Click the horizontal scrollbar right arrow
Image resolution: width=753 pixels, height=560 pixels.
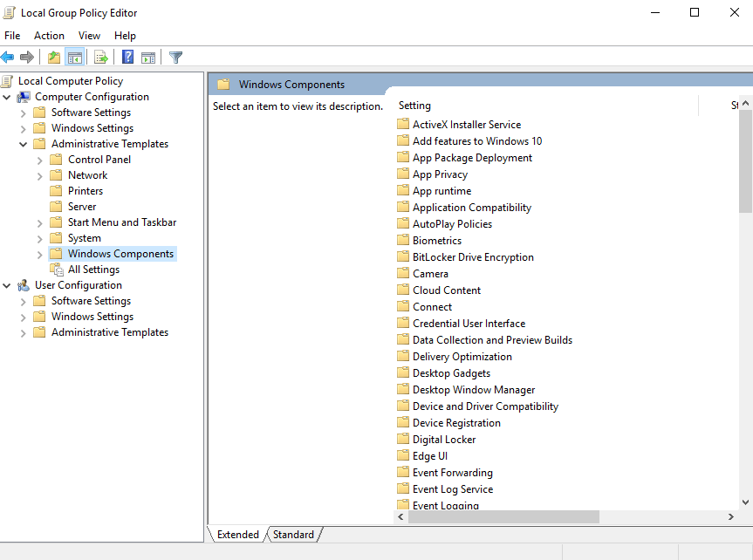[731, 517]
